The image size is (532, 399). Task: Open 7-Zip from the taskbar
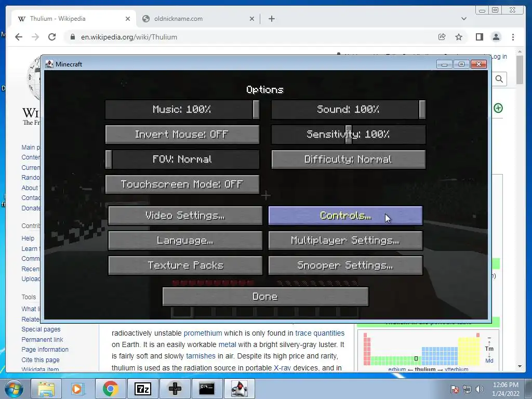coord(142,389)
